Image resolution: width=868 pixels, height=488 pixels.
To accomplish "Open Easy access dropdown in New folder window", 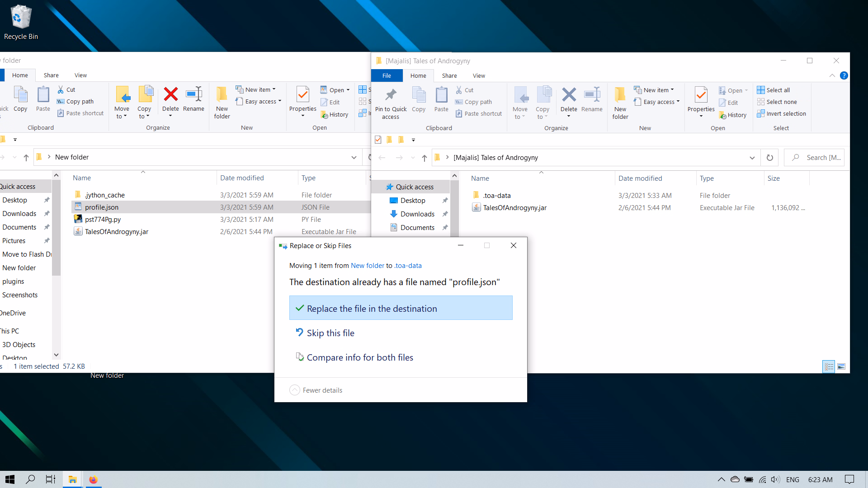I will click(x=259, y=101).
